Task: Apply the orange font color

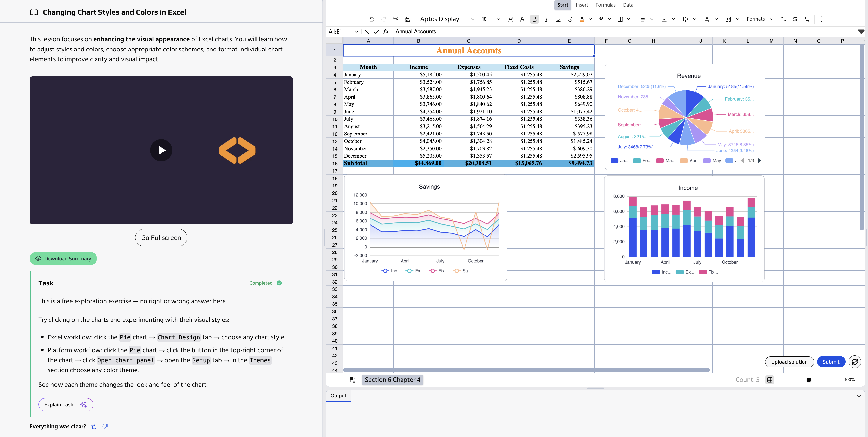Action: click(582, 19)
